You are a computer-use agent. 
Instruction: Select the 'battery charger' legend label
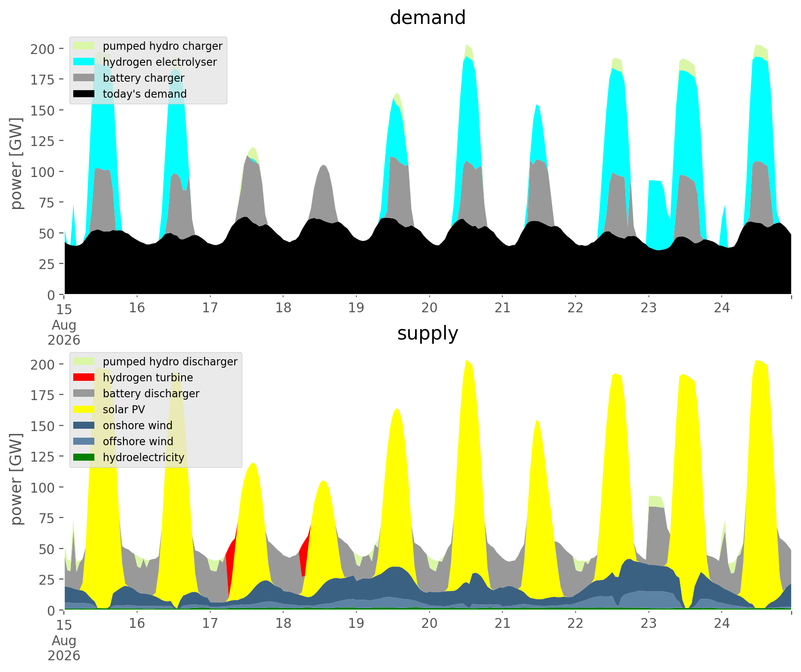tap(144, 78)
